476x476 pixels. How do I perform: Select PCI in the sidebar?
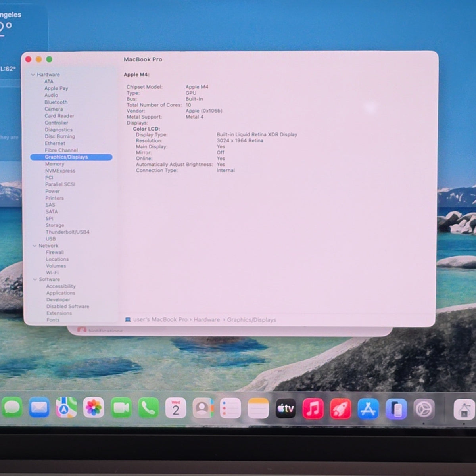click(x=49, y=178)
